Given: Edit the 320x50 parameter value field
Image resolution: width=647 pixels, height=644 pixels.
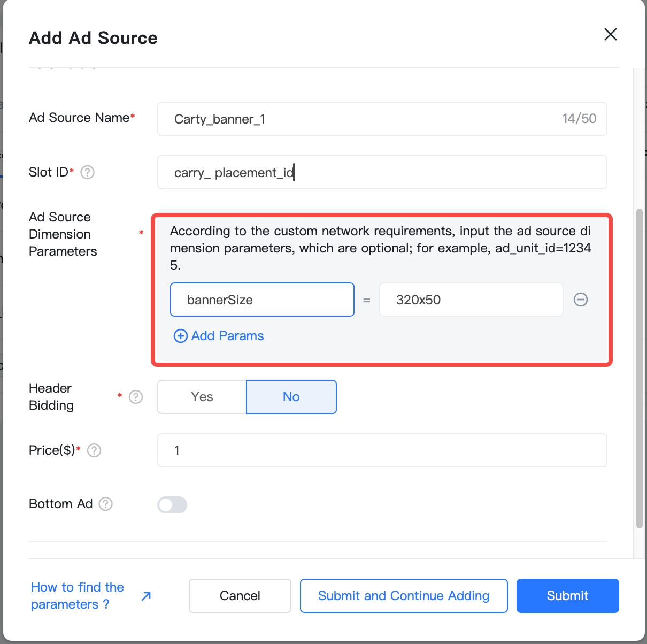Looking at the screenshot, I should click(x=471, y=300).
